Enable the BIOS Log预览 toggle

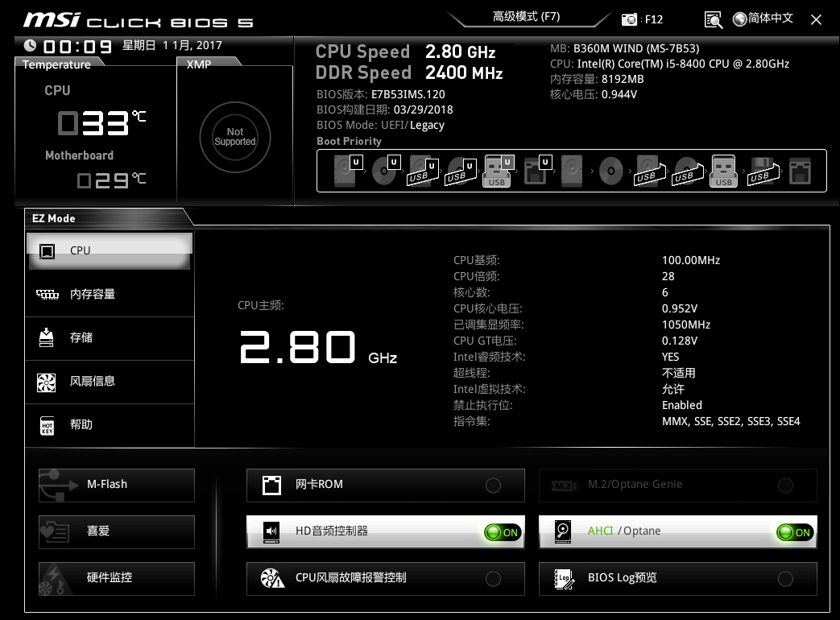click(x=785, y=579)
